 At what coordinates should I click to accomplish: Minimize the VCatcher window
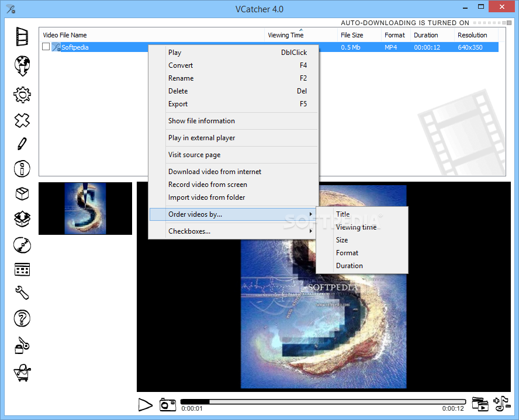tap(465, 7)
